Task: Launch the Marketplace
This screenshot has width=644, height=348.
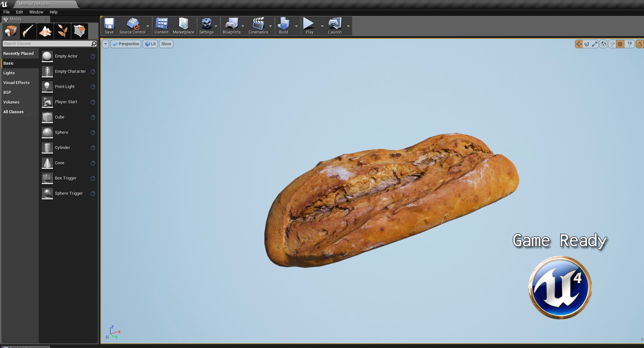Action: (183, 26)
